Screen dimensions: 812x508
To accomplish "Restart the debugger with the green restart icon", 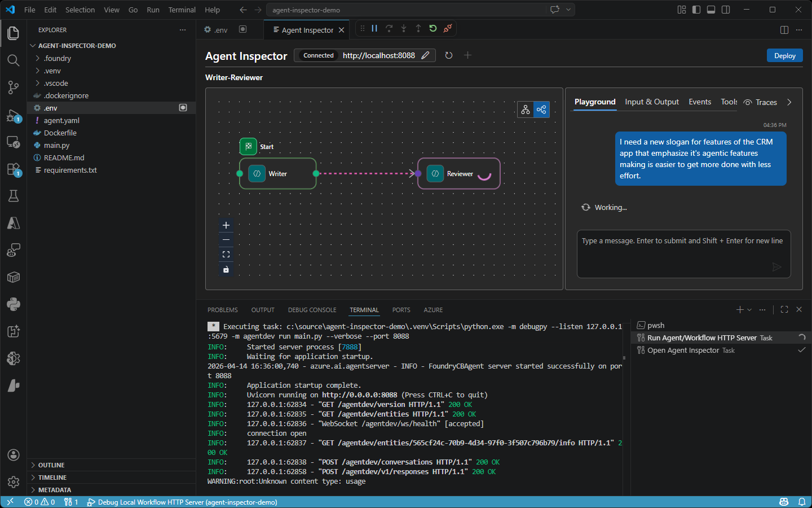I will coord(433,29).
